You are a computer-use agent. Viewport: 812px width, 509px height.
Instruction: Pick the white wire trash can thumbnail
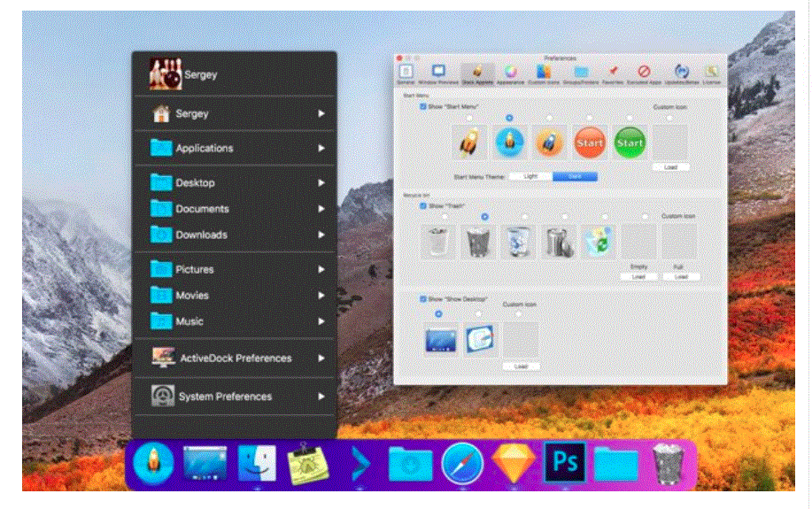coord(438,242)
